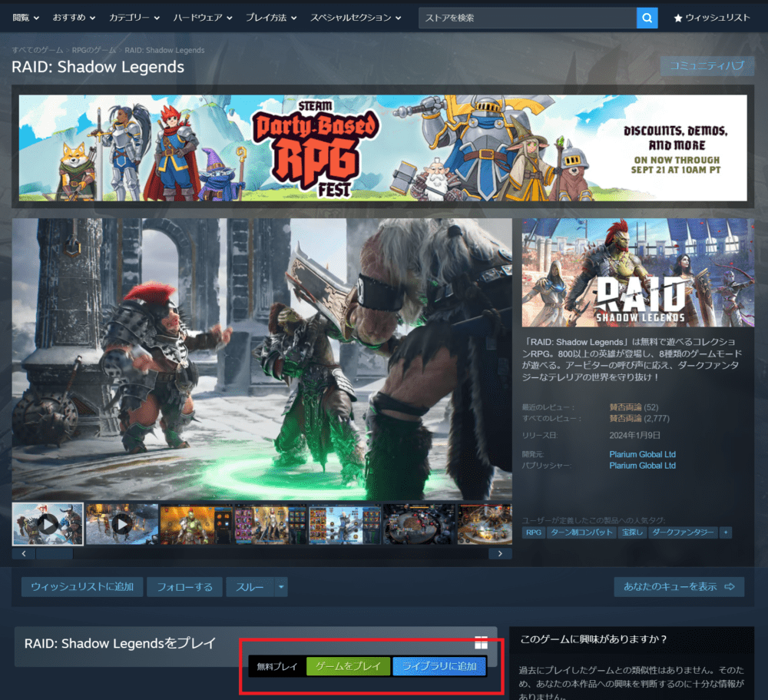
Task: Open the RPGのゲーム breadcrumb link
Action: pos(94,50)
